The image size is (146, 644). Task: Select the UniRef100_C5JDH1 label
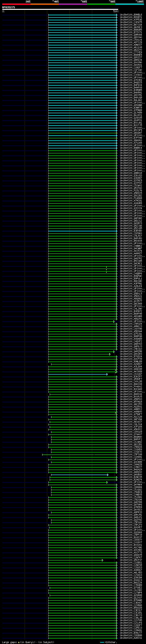click(131, 497)
